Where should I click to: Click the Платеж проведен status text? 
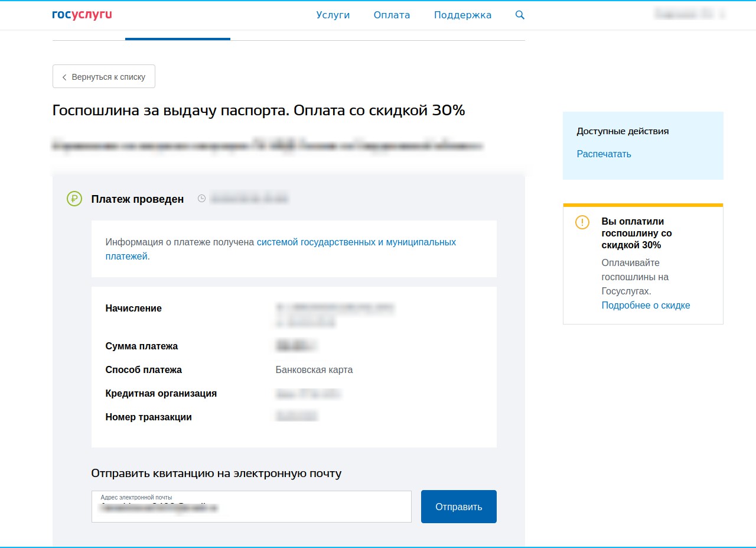[x=138, y=199]
